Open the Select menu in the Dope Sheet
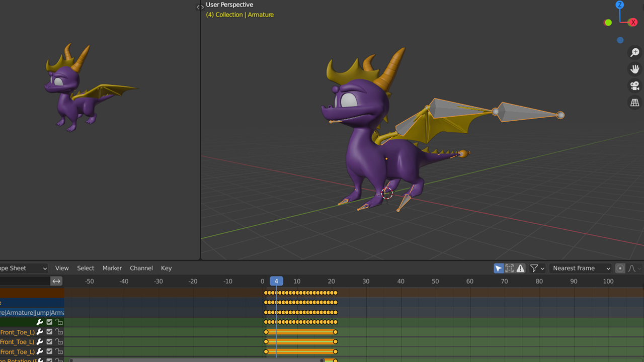 (x=86, y=268)
